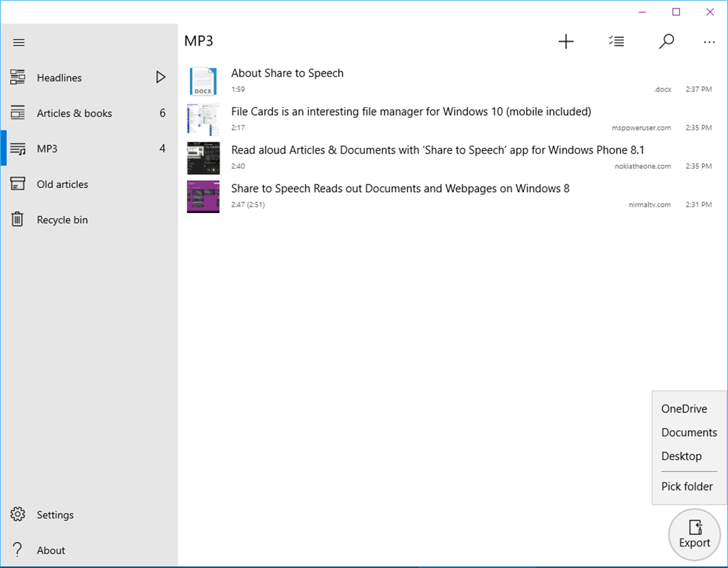The height and width of the screenshot is (568, 728).
Task: Click the Add plus icon
Action: [x=565, y=41]
